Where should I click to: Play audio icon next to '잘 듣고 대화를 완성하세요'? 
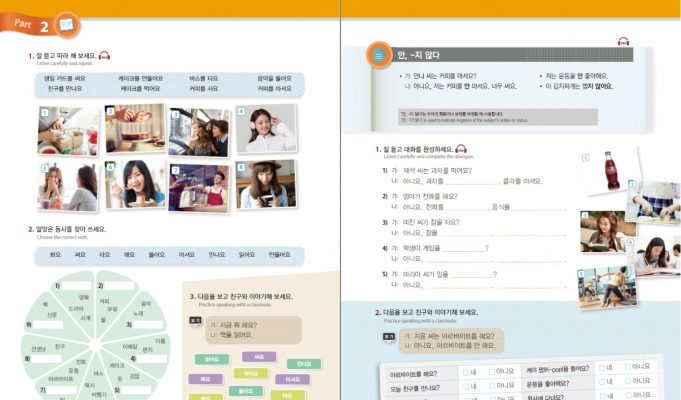tap(462, 149)
